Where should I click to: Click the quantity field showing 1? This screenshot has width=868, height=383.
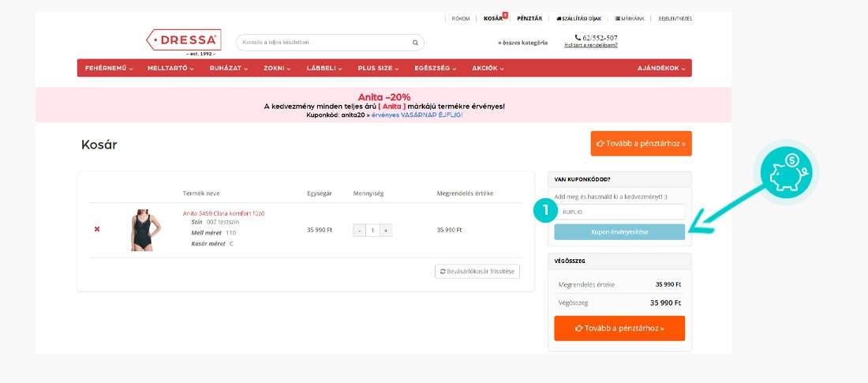[x=372, y=230]
